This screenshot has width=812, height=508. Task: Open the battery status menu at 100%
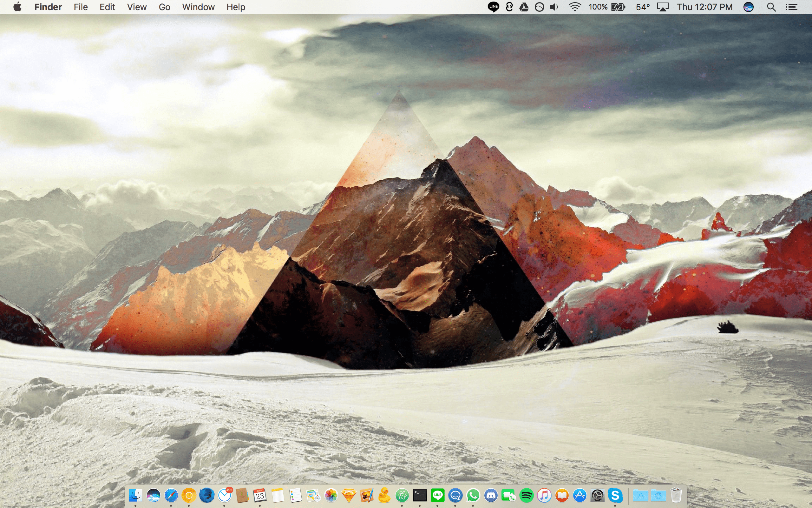[x=607, y=7]
